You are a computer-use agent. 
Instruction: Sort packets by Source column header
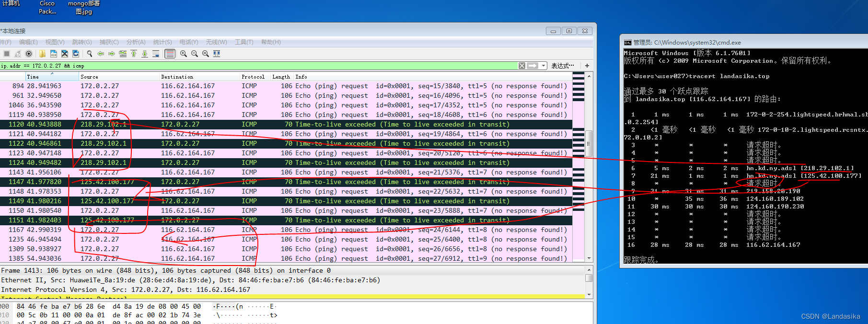[119, 77]
